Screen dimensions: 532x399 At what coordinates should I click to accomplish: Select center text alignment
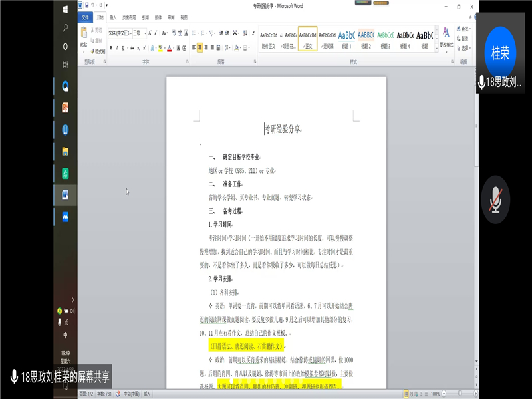tap(200, 48)
